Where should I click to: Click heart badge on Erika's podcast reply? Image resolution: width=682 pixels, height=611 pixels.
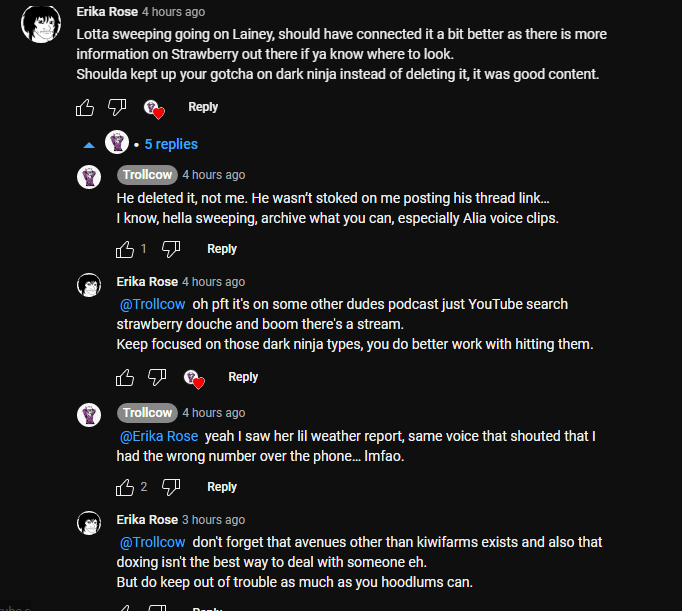coord(193,378)
